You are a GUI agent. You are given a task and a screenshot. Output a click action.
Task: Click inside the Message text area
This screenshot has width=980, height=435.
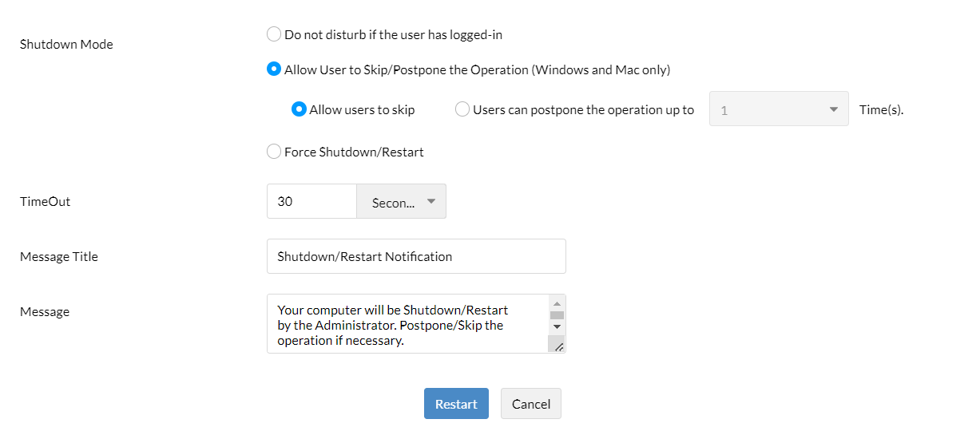408,324
